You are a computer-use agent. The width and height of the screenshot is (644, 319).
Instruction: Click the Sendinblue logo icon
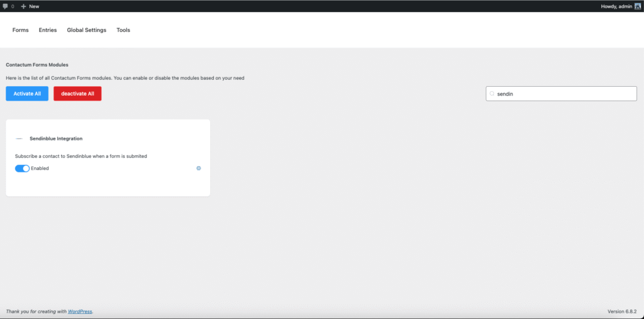point(19,138)
